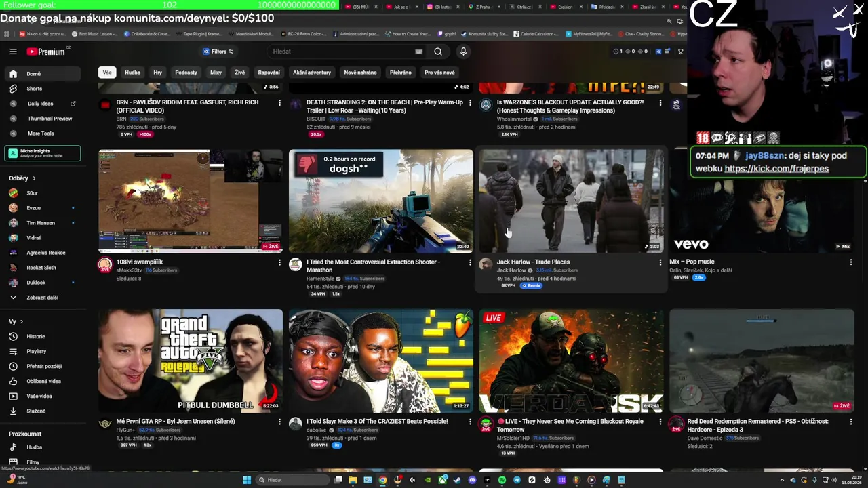868x488 pixels.
Task: Open options menu for 108lvl swampííík stream
Action: (x=279, y=262)
